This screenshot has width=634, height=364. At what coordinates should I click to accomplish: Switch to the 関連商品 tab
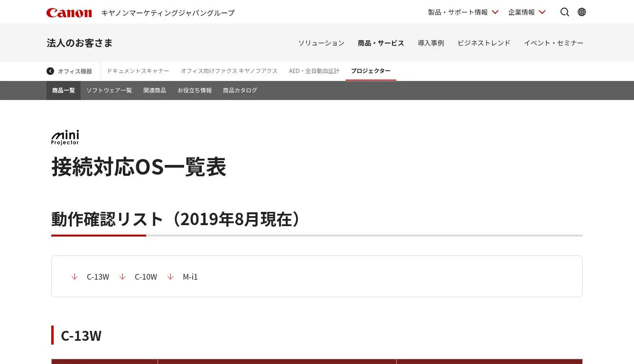(155, 91)
